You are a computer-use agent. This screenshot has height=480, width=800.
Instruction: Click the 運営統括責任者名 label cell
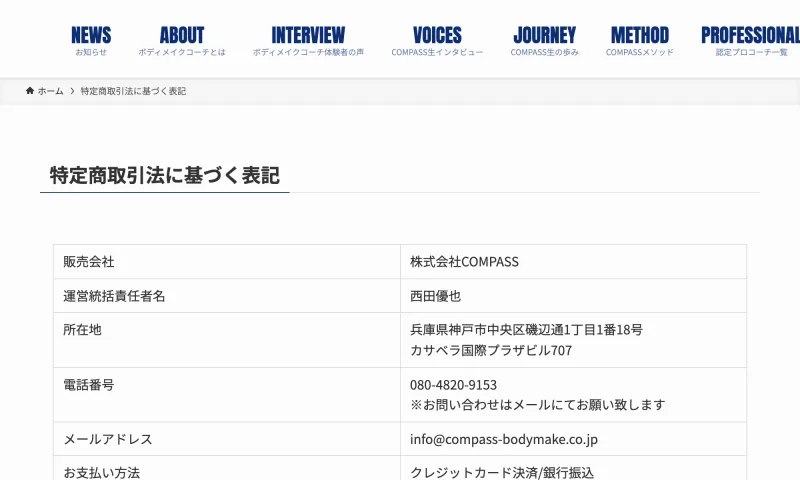227,296
